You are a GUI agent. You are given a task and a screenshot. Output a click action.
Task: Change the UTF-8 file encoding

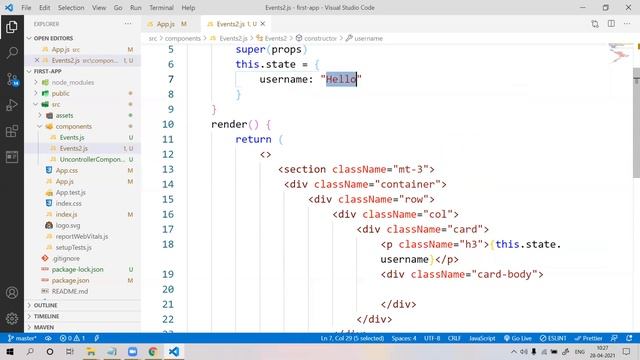(432, 338)
